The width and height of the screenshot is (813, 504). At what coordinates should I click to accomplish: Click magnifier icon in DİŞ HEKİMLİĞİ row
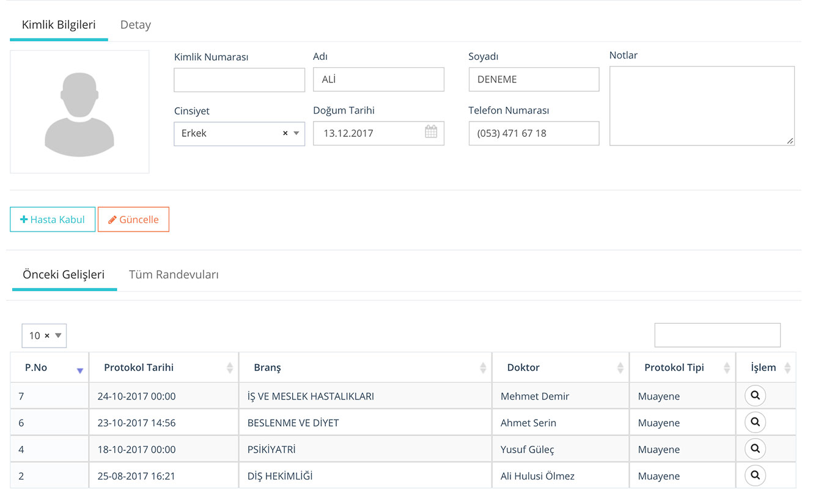(755, 475)
